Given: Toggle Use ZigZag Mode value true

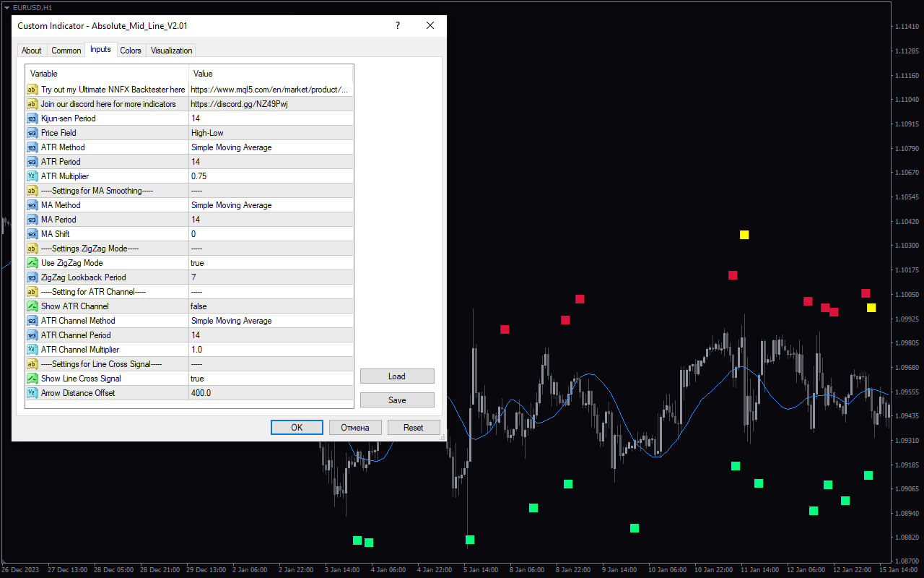Looking at the screenshot, I should [271, 263].
